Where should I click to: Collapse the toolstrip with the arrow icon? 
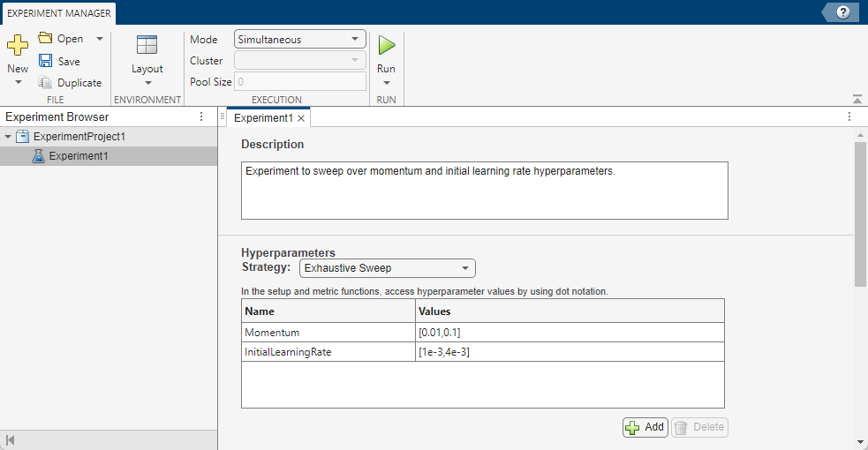click(857, 99)
